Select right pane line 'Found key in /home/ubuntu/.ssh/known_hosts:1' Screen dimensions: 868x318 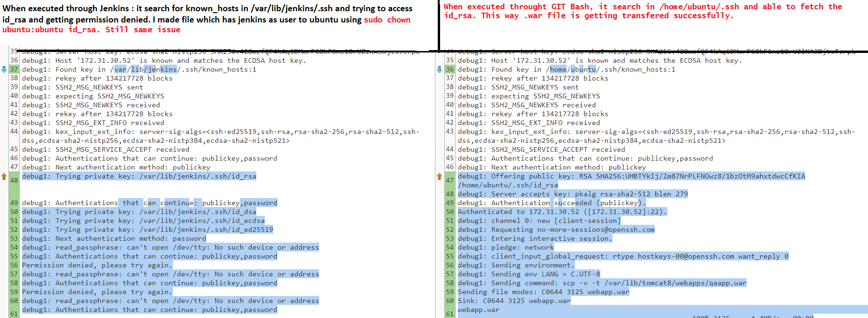[x=567, y=69]
